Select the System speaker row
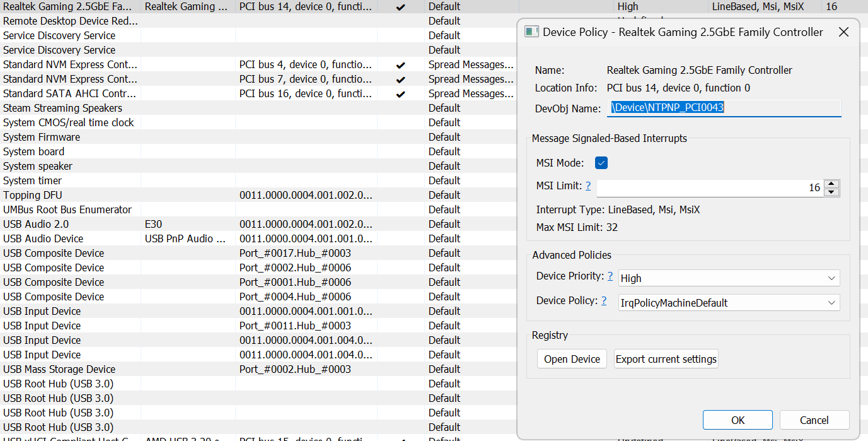The height and width of the screenshot is (441, 868). (258, 166)
